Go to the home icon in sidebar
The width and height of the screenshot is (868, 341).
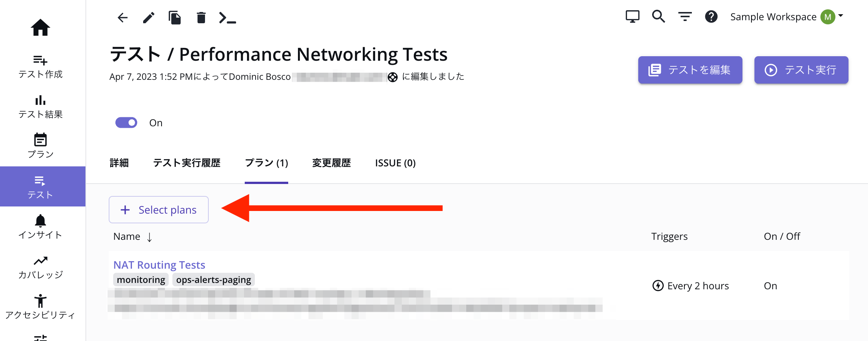click(40, 27)
